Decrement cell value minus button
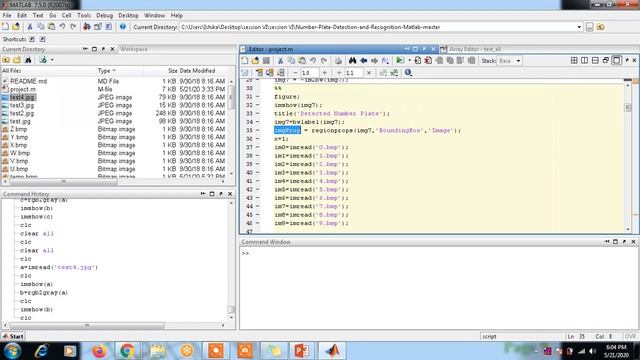The width and height of the screenshot is (640, 360). coord(295,73)
